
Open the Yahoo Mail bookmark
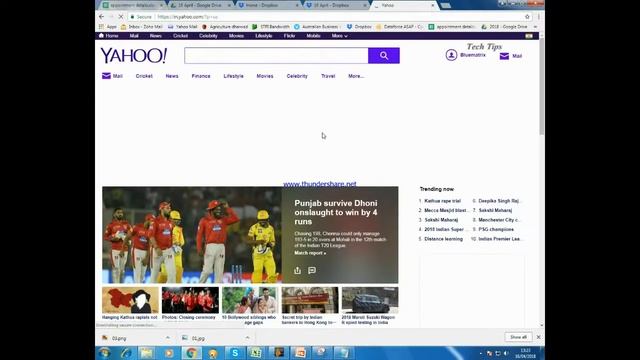[x=183, y=27]
